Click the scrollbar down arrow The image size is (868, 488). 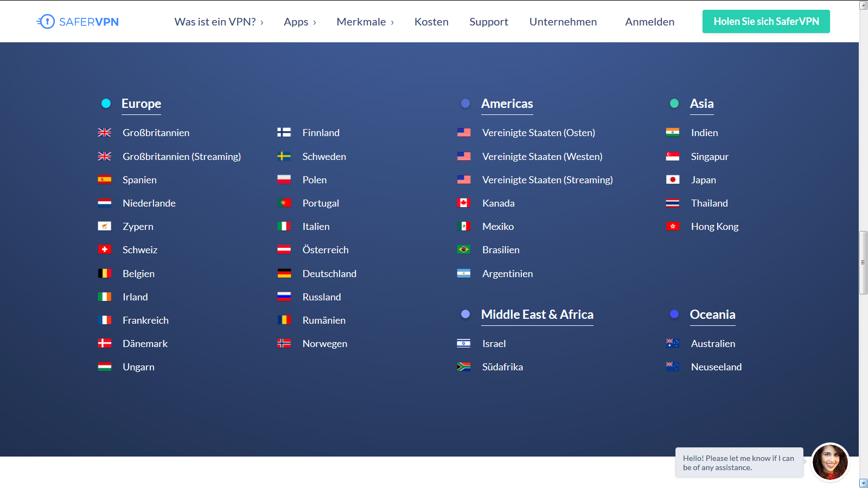tap(864, 483)
